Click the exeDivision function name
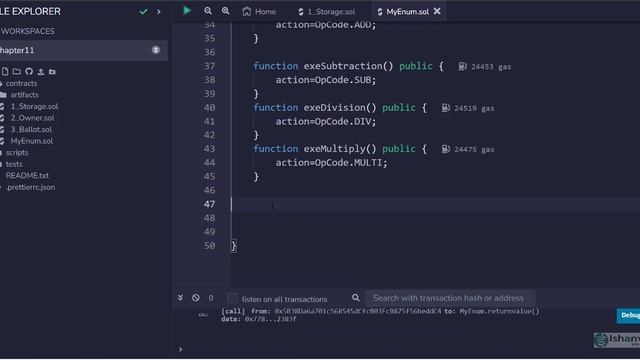This screenshot has width=640, height=360. (x=335, y=107)
